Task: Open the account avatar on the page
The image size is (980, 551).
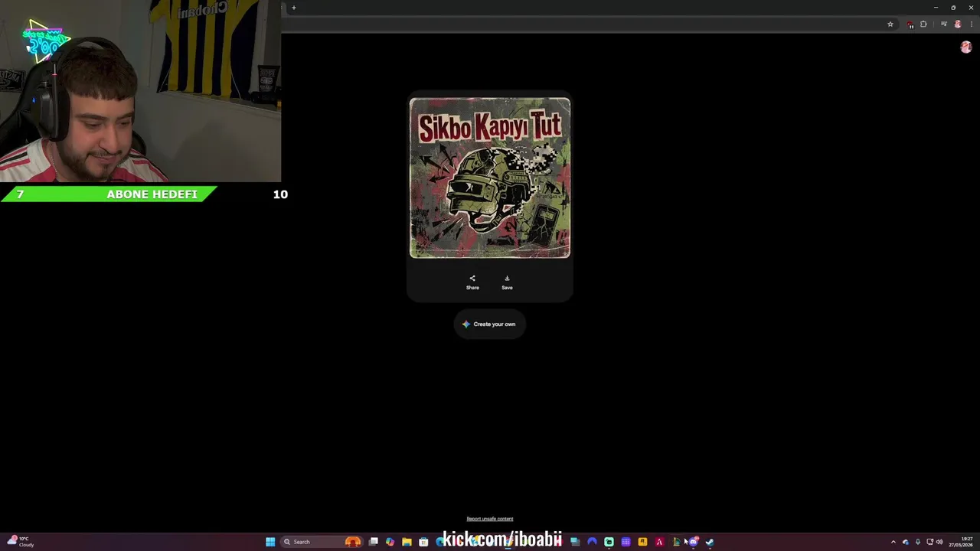Action: point(965,47)
